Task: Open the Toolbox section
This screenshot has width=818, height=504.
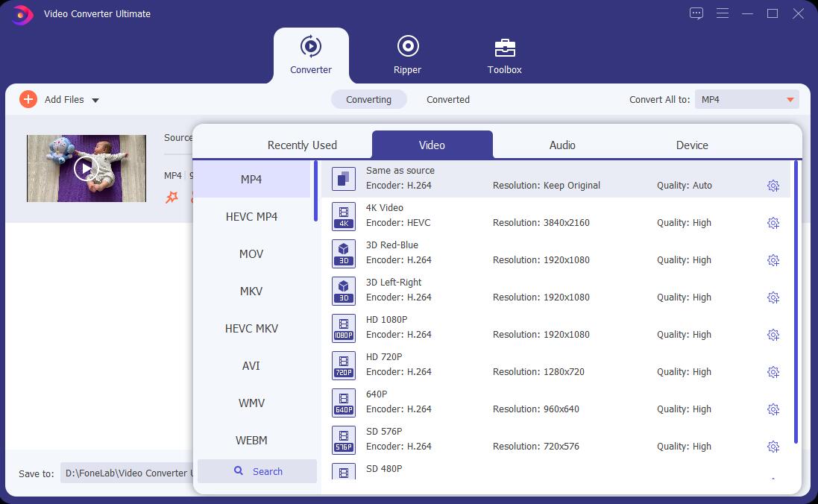Action: [505, 56]
